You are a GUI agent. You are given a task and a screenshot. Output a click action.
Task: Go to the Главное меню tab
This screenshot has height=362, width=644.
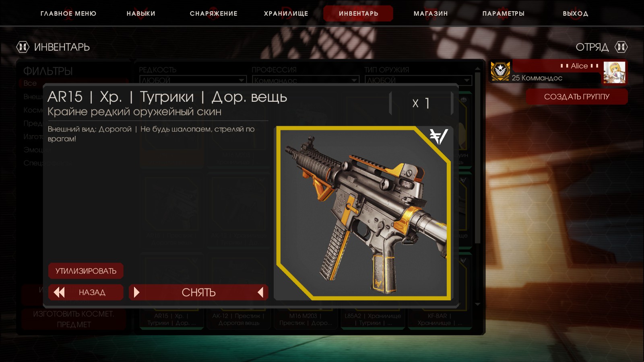(68, 13)
